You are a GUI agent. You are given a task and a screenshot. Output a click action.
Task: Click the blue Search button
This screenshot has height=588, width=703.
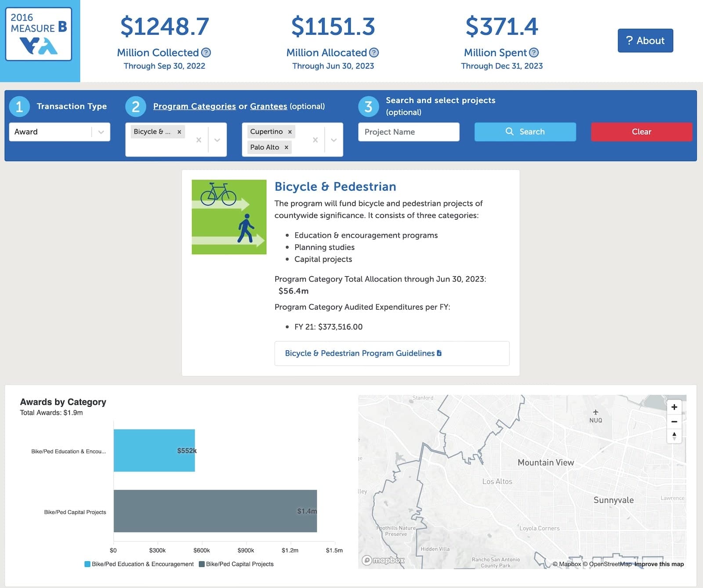pyautogui.click(x=525, y=132)
